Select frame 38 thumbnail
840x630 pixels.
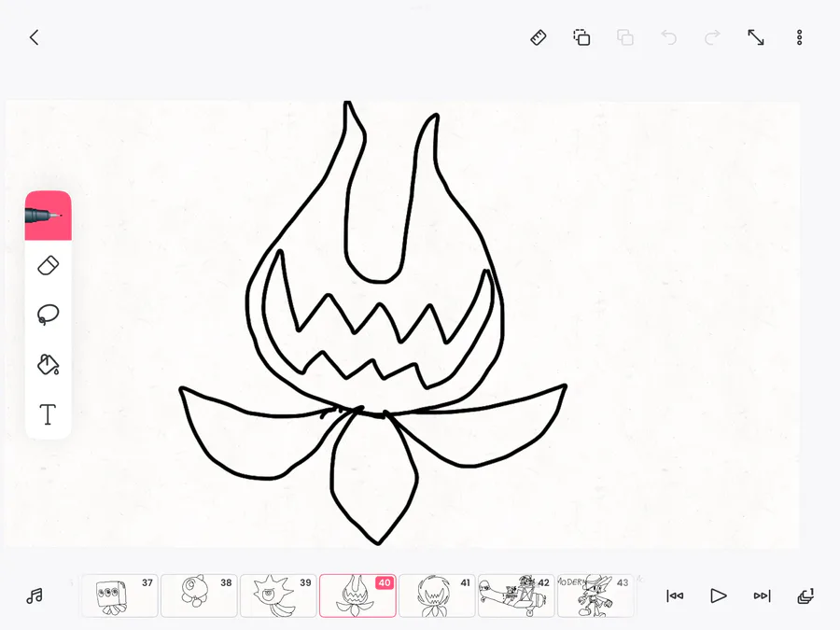coord(199,595)
